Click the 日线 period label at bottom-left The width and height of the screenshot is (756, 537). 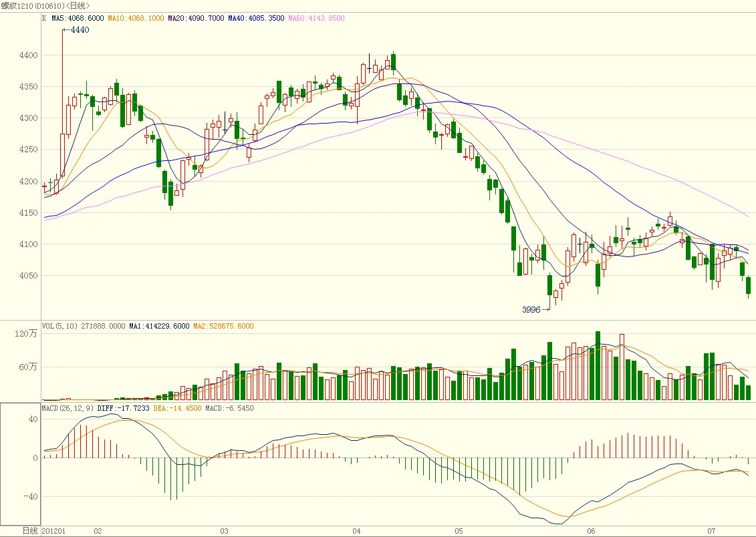[30, 531]
